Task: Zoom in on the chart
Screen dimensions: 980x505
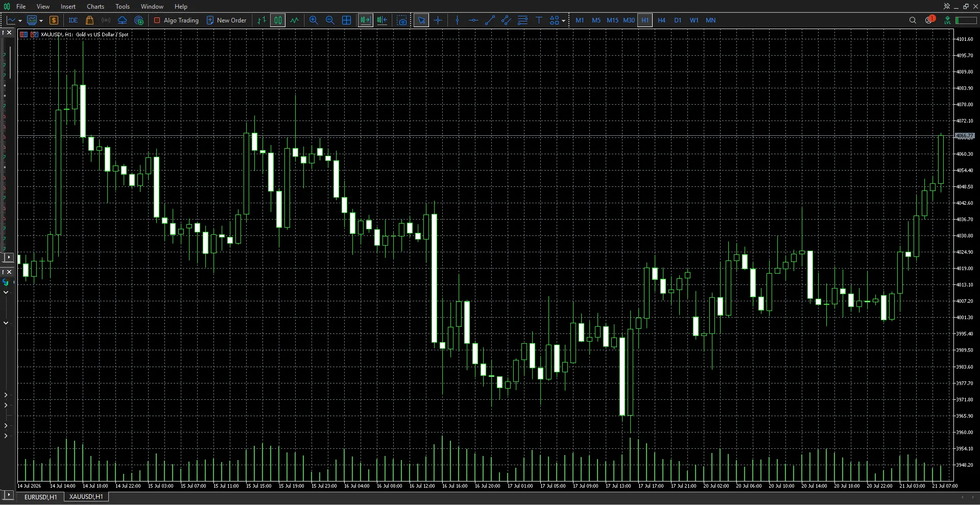Action: point(314,20)
